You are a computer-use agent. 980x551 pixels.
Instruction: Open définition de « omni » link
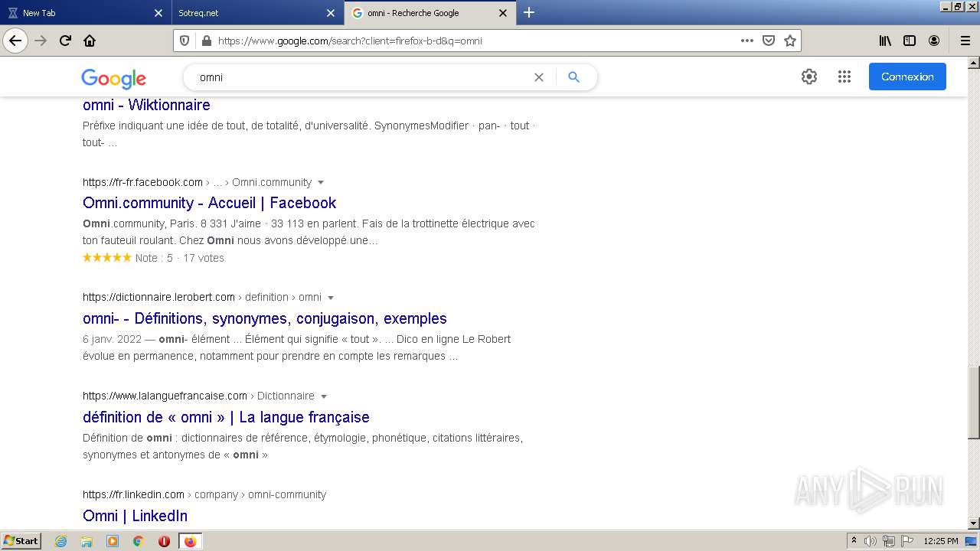tap(226, 417)
